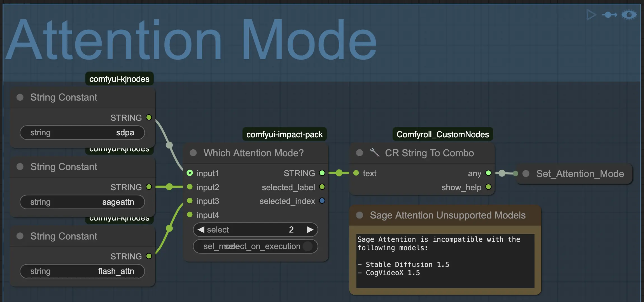Edit the flash_attn string field
The width and height of the screenshot is (644, 302).
tap(82, 271)
